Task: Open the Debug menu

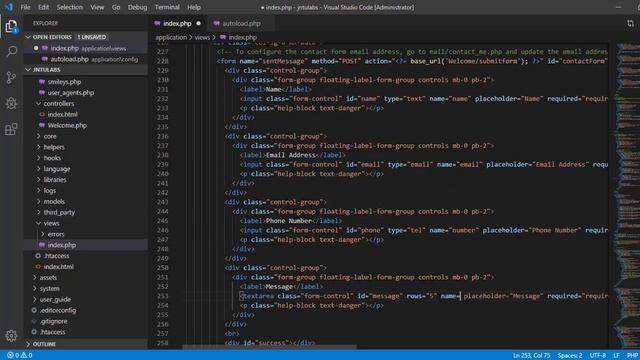Action: coord(138,7)
